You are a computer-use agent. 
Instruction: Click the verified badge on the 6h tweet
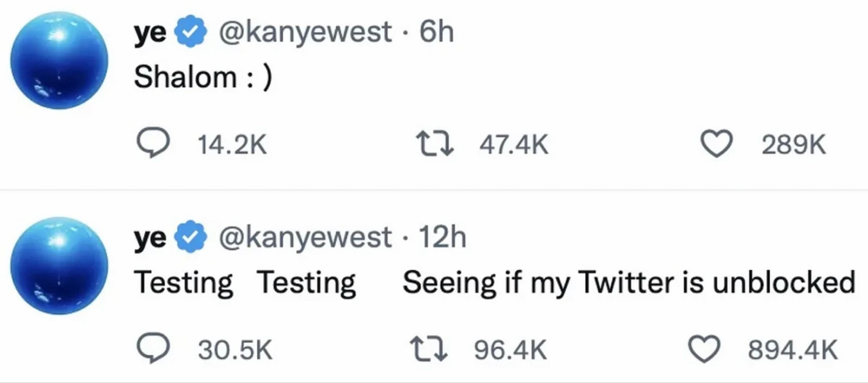(191, 31)
